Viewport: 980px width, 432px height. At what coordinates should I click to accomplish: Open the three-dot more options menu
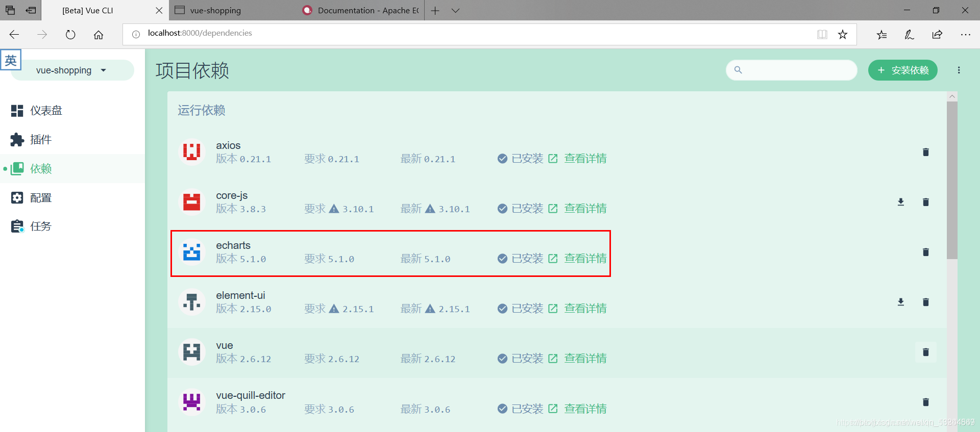(959, 70)
